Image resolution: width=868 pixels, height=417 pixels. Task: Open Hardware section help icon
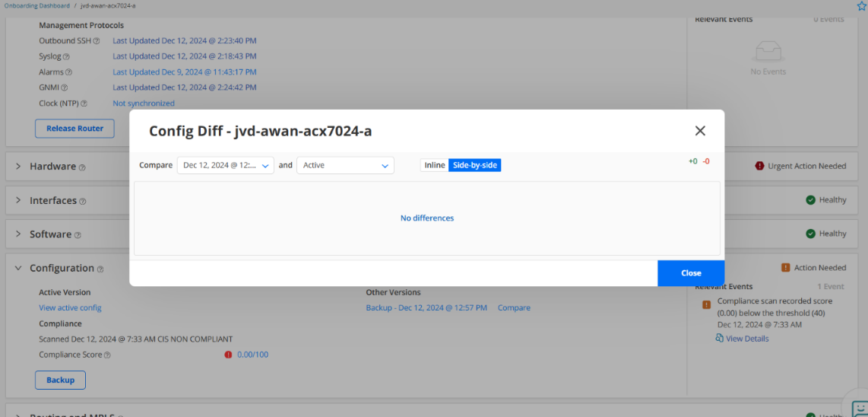82,167
